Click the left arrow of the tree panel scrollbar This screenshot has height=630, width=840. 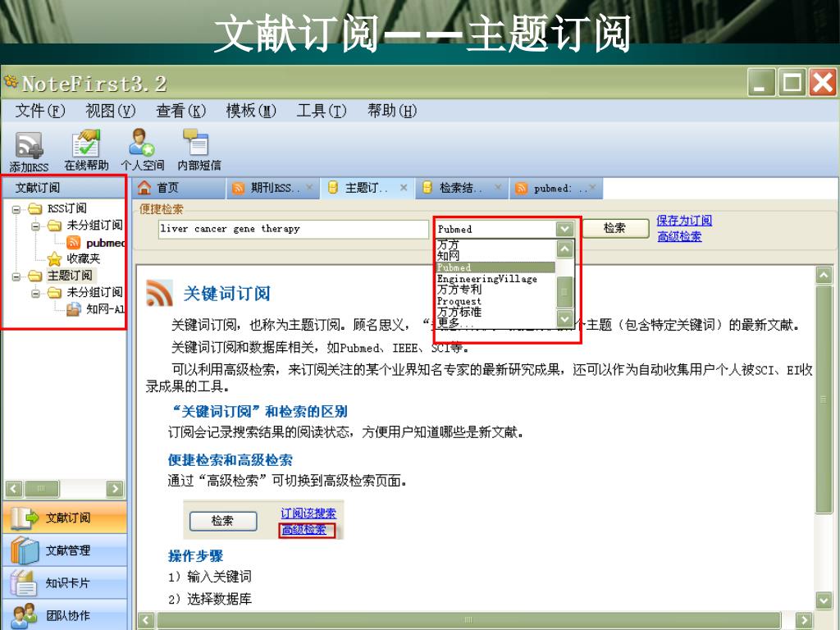(x=13, y=489)
